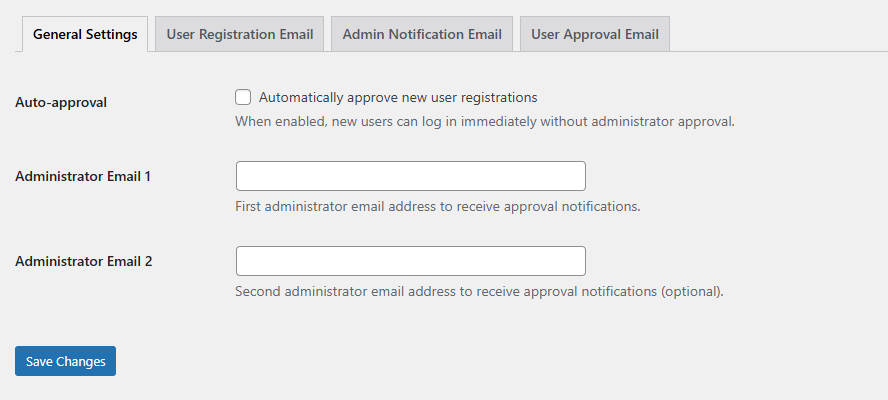Click into the Administrator Email 2 field

pos(410,261)
